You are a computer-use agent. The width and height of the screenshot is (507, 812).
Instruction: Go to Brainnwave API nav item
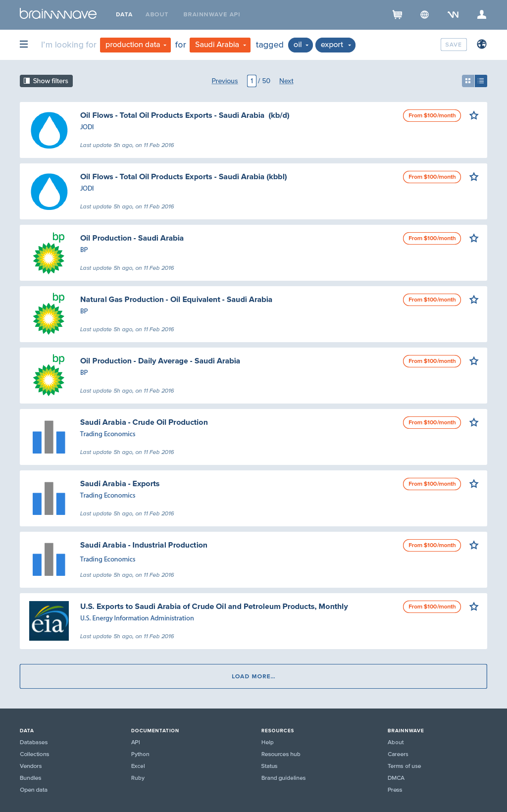pyautogui.click(x=211, y=14)
